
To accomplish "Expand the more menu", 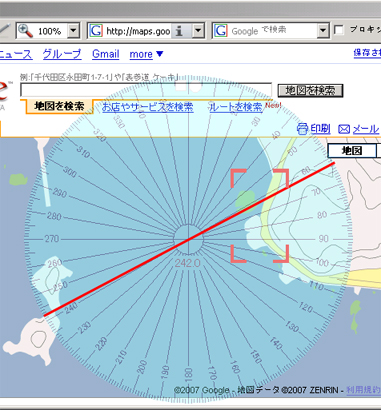I will [x=146, y=54].
